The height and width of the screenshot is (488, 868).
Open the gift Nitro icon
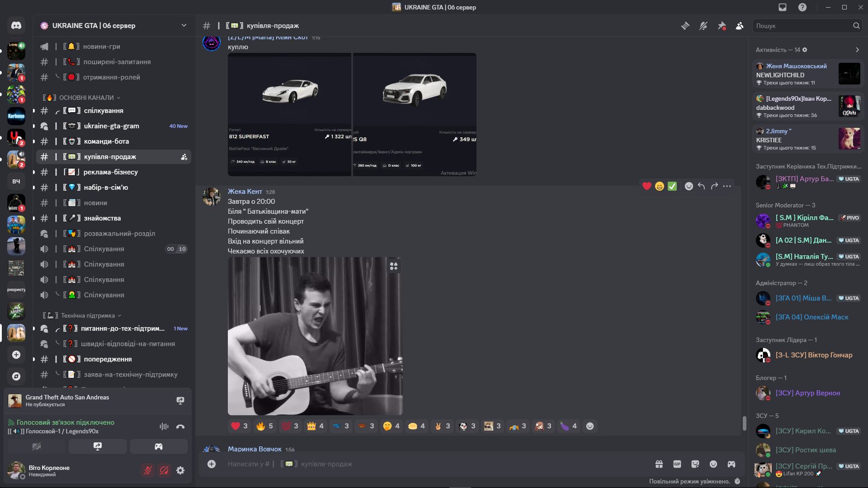pos(659,464)
